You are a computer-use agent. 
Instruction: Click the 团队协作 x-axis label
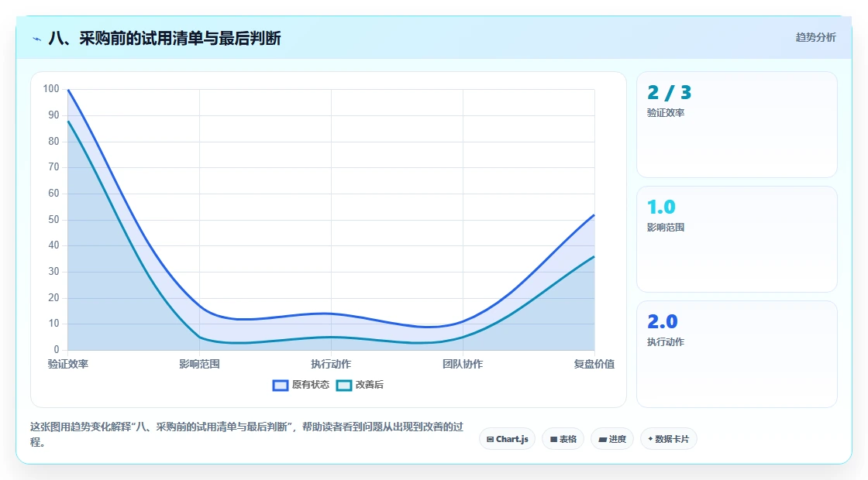tap(463, 364)
